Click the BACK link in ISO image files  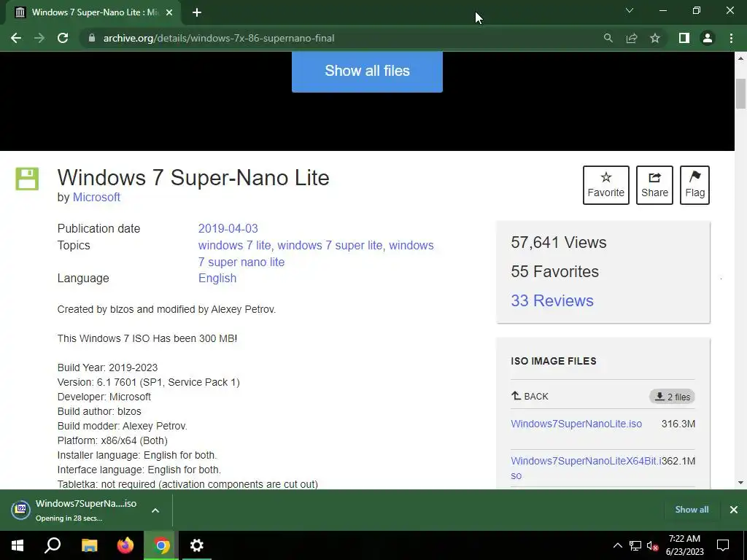click(530, 396)
